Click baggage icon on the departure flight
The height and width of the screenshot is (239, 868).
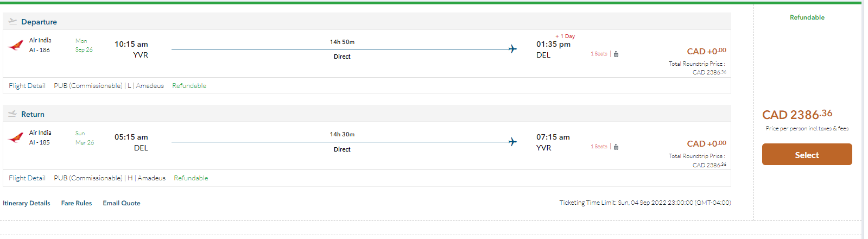[x=616, y=54]
